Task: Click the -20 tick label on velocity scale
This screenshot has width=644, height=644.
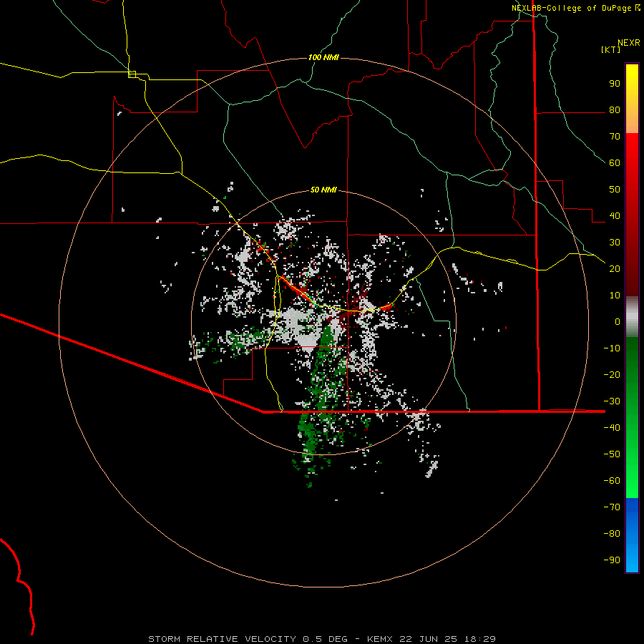Action: 612,375
